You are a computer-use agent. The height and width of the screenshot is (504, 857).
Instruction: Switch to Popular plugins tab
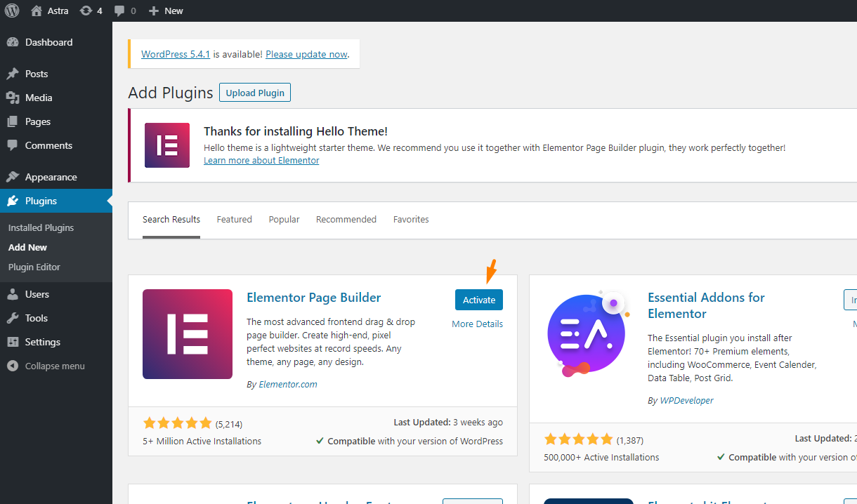pos(284,220)
